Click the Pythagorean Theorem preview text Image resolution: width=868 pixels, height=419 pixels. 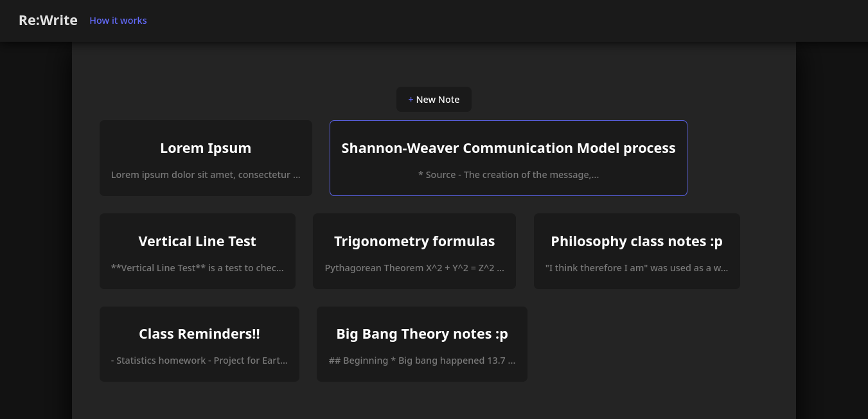(x=414, y=268)
